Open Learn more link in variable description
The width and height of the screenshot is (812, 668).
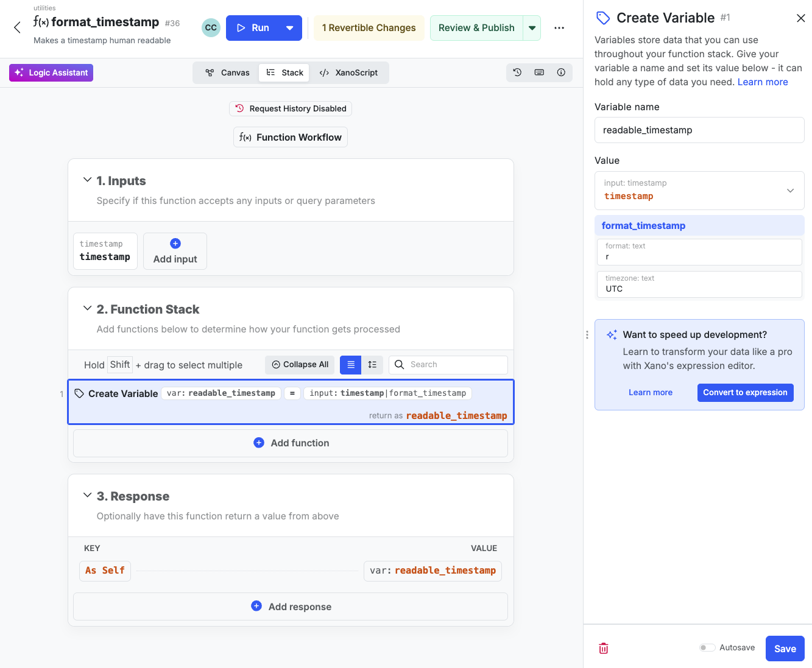click(x=763, y=82)
